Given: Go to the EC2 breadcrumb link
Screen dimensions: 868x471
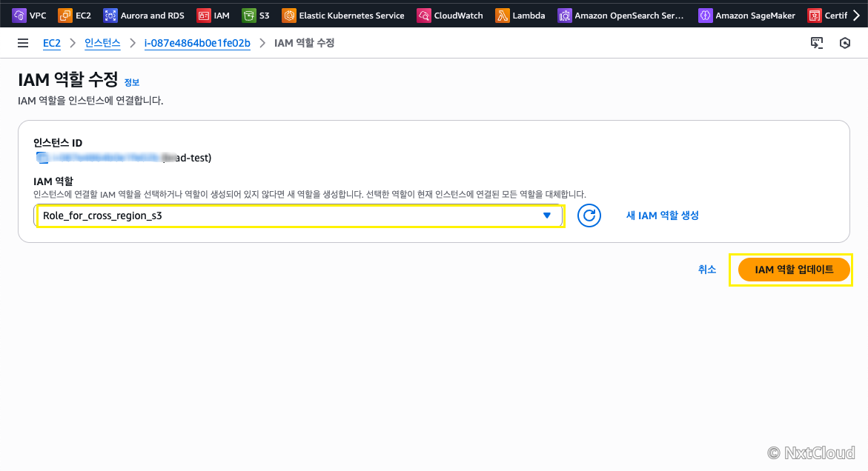Looking at the screenshot, I should coord(52,43).
